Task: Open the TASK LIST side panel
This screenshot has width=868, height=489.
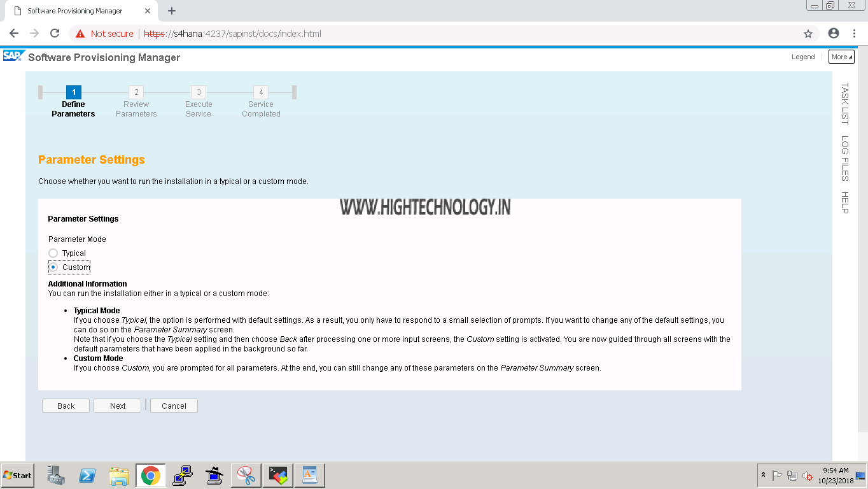Action: 844,104
